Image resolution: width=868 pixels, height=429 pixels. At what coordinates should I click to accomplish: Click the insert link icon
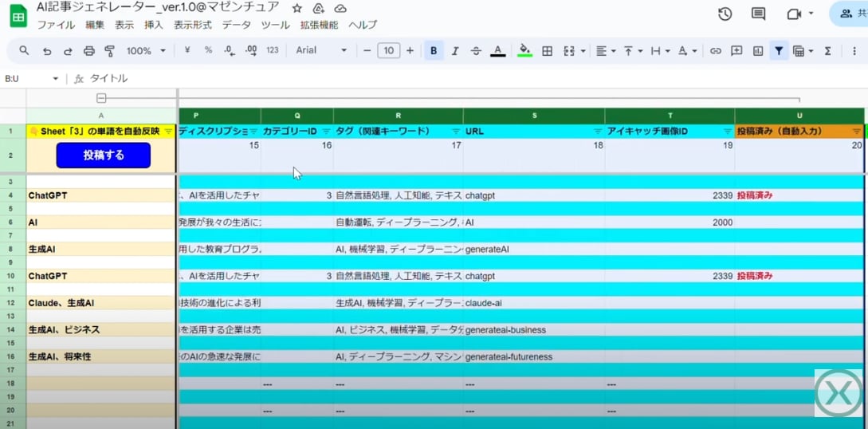[716, 51]
